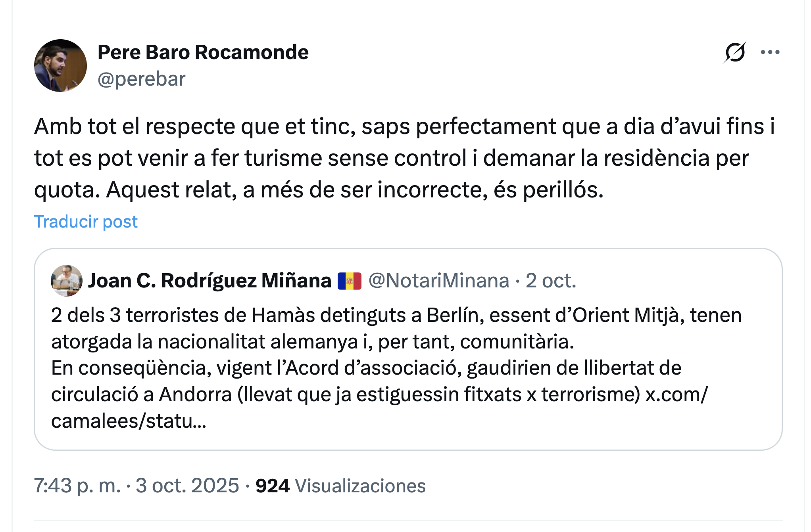
Task: Click the Andorra flag emoji
Action: pos(349,281)
